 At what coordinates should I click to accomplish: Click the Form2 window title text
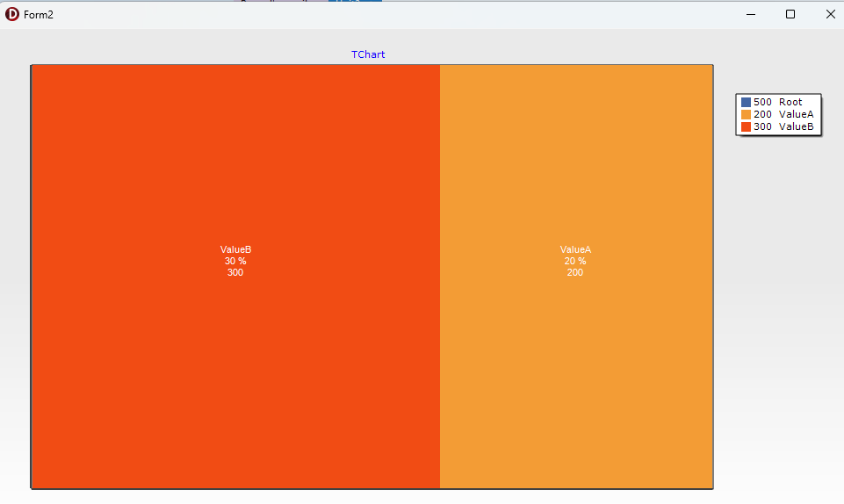coord(39,15)
